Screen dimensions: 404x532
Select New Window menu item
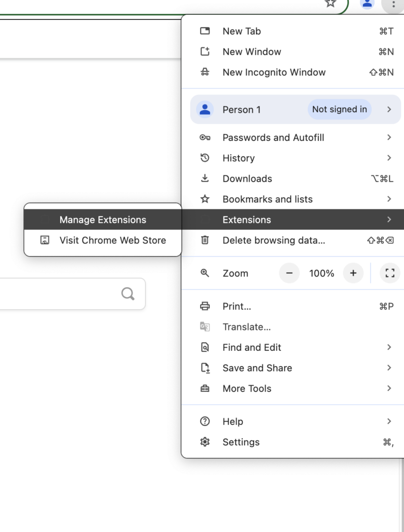pyautogui.click(x=293, y=51)
